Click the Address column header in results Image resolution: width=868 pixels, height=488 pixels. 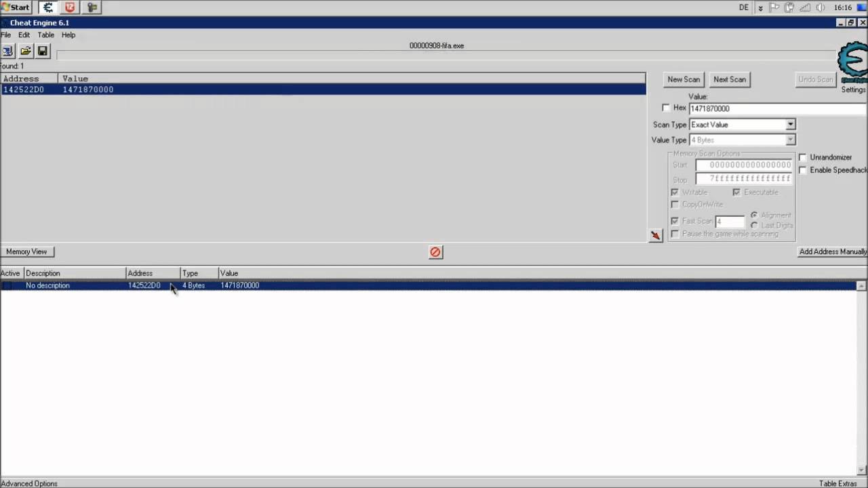click(x=29, y=79)
